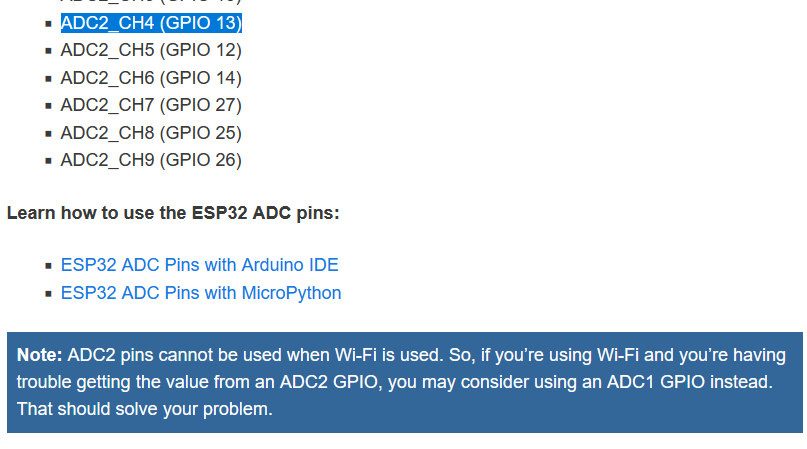Click the bullet marker beside ADC2_CH6 (GPIO 14)
The image size is (807, 449).
tap(48, 79)
